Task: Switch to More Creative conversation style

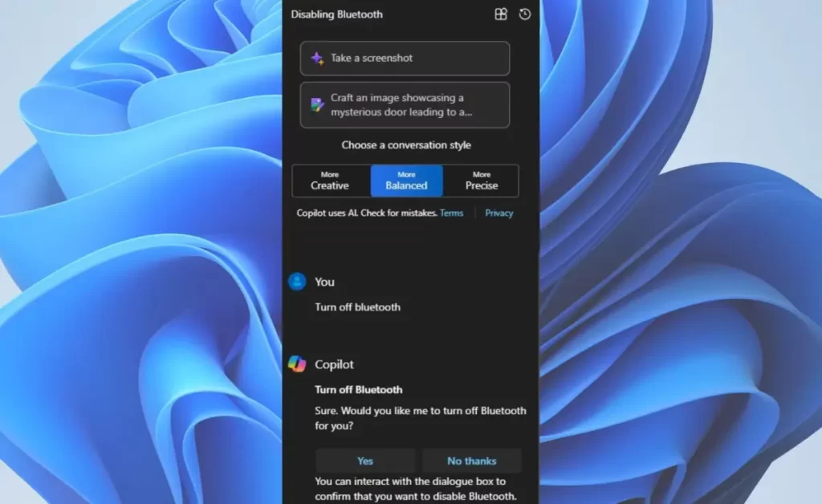Action: 331,181
